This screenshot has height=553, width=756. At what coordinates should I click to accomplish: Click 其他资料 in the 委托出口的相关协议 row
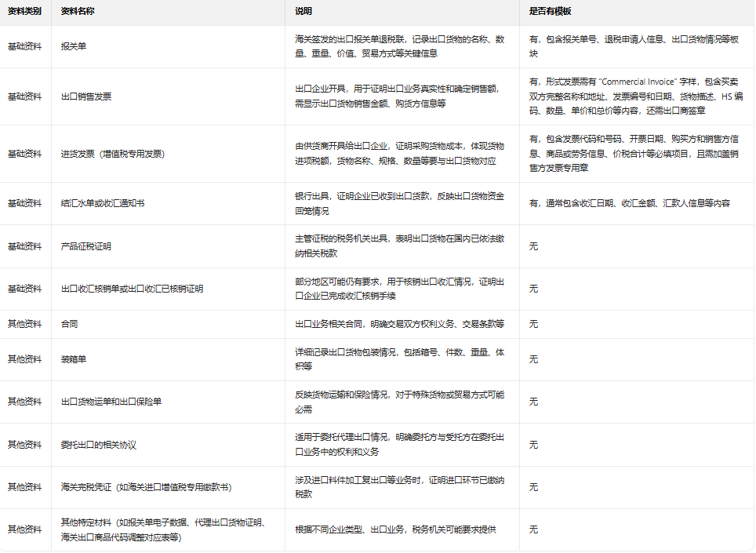(24, 445)
